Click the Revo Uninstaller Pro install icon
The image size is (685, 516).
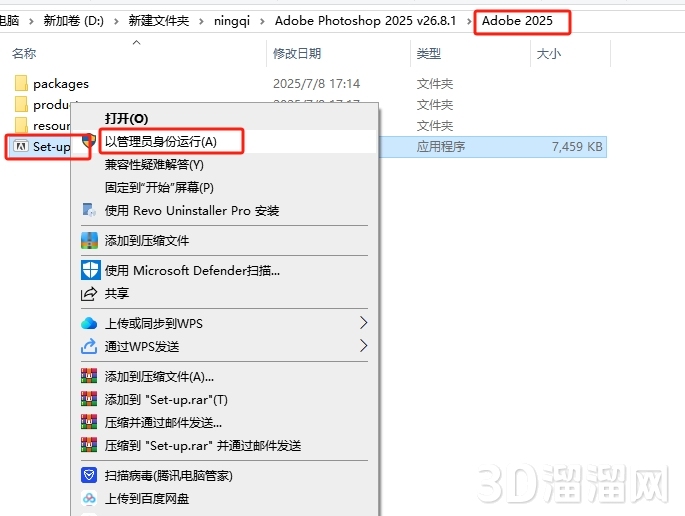pos(90,211)
